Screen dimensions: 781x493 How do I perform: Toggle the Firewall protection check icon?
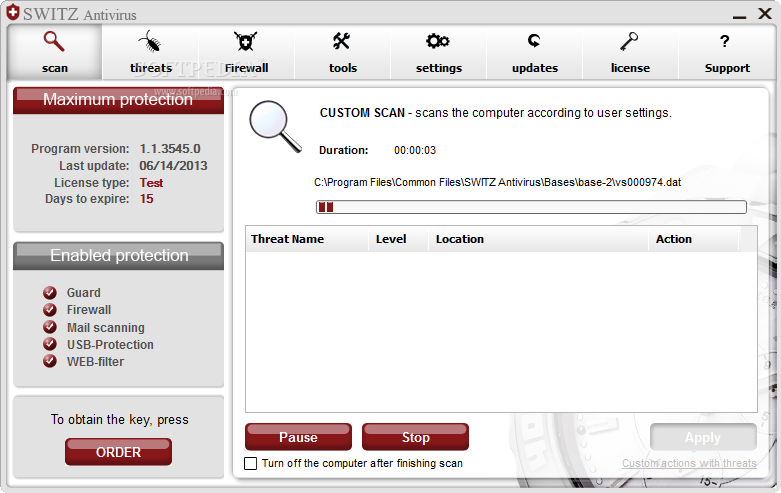tap(50, 310)
